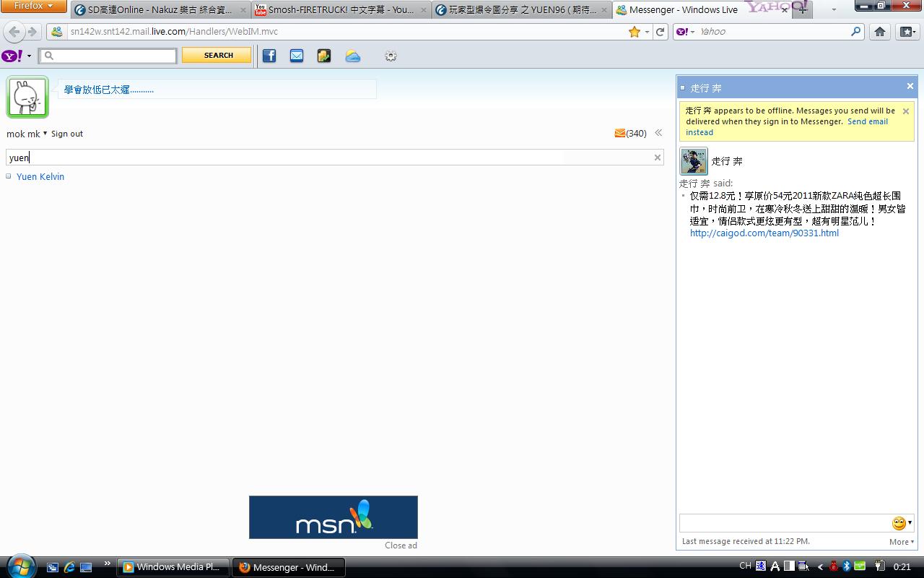The image size is (924, 578).
Task: Expand the mok mk status dropdown
Action: pos(45,133)
